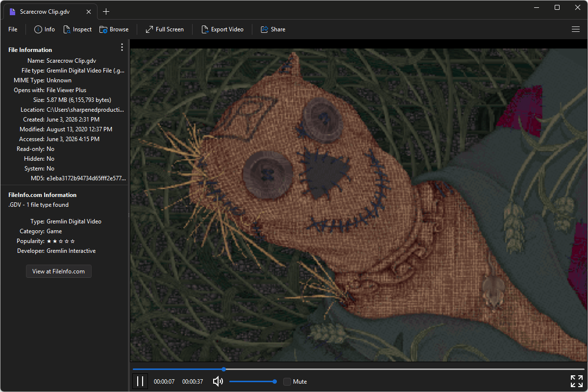This screenshot has height=392, width=588.
Task: Pause the video playback
Action: 140,381
